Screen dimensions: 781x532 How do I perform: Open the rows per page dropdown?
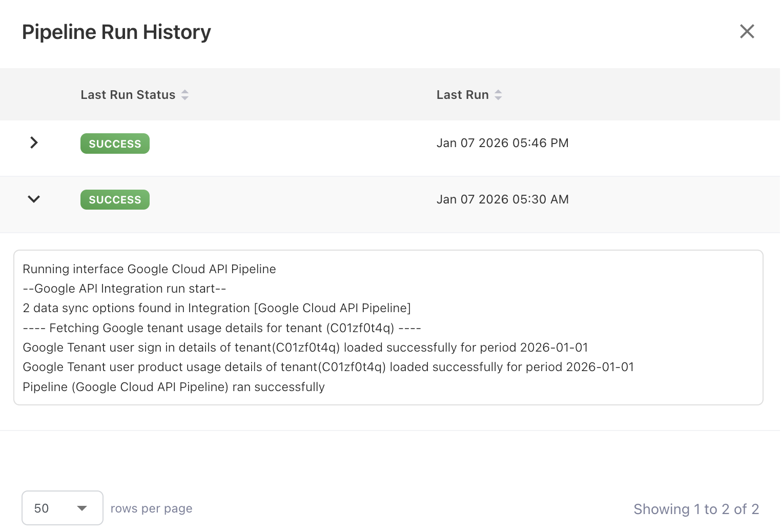(x=62, y=508)
